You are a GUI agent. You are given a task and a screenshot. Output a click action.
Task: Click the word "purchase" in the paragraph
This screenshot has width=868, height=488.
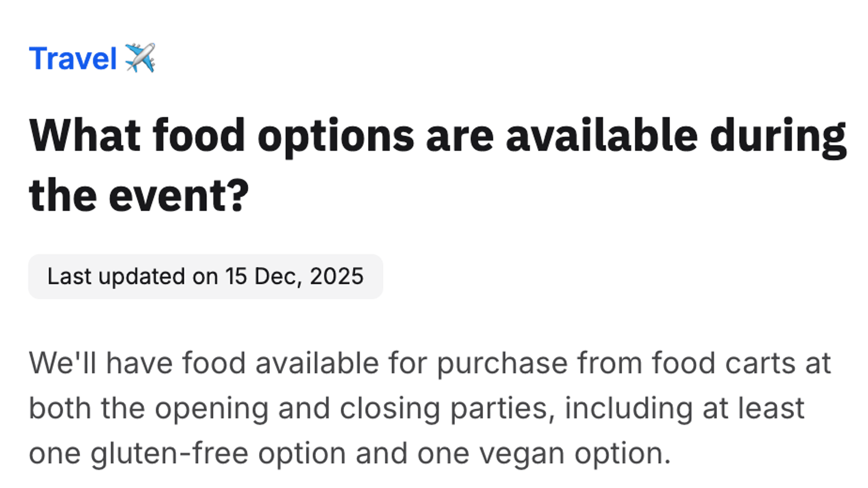tap(502, 363)
